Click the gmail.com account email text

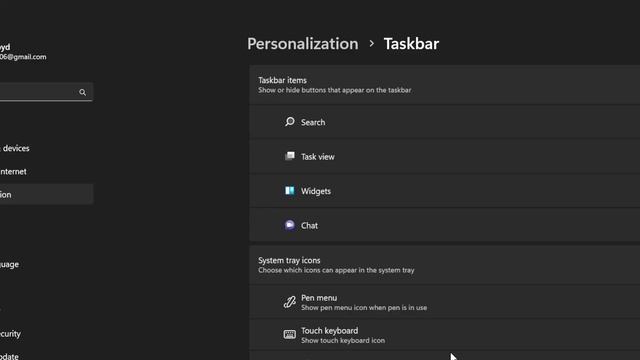pyautogui.click(x=23, y=57)
